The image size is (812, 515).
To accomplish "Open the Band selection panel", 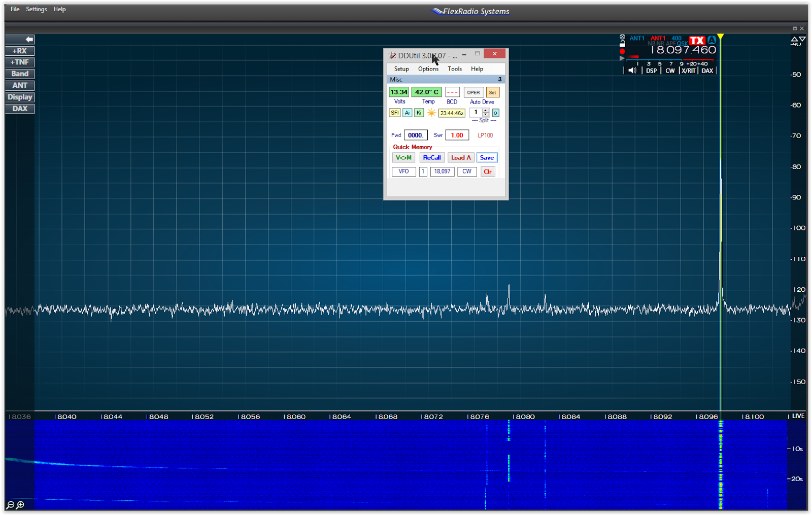I will 20,74.
